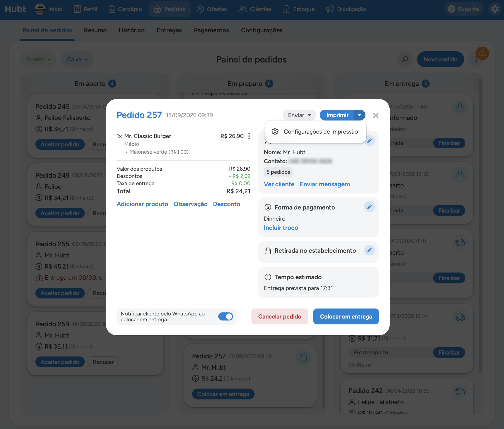Open options menu for Mr. Classic Burger item
Viewport: 504px width, 429px height.
(249, 136)
